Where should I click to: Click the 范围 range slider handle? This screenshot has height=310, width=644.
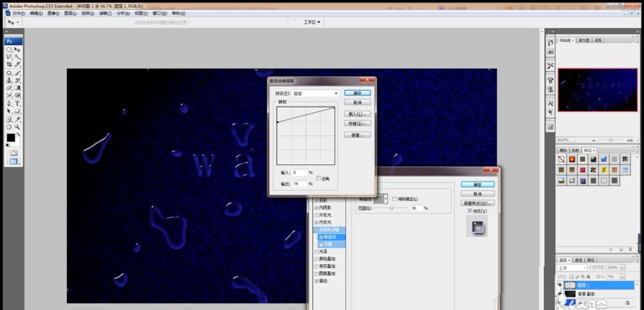pyautogui.click(x=391, y=208)
